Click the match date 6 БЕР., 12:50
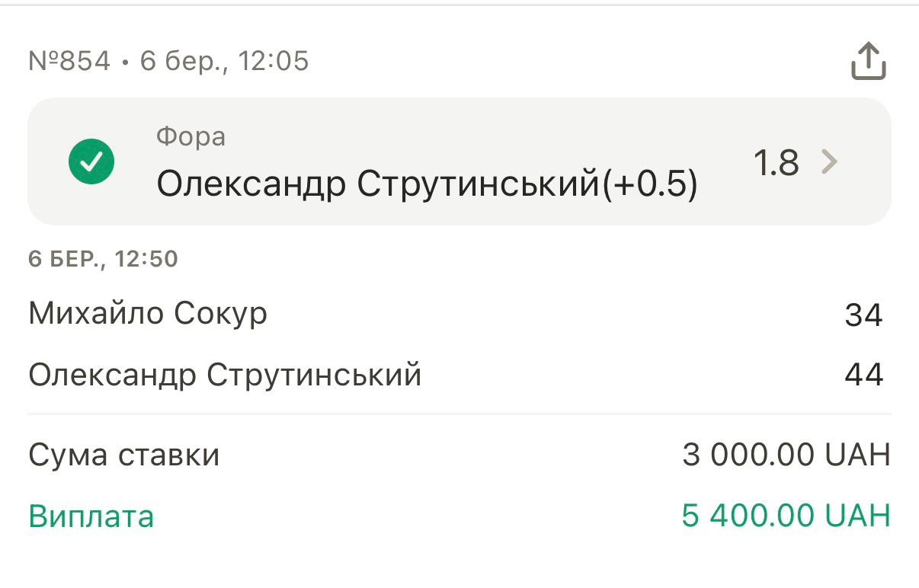This screenshot has width=919, height=588. 103,259
